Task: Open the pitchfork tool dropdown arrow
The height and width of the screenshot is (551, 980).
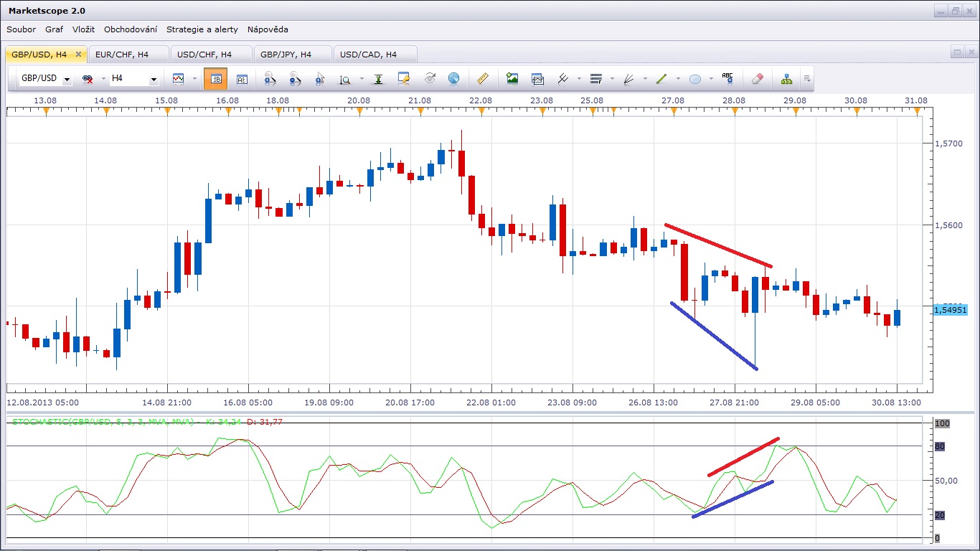Action: click(x=579, y=79)
